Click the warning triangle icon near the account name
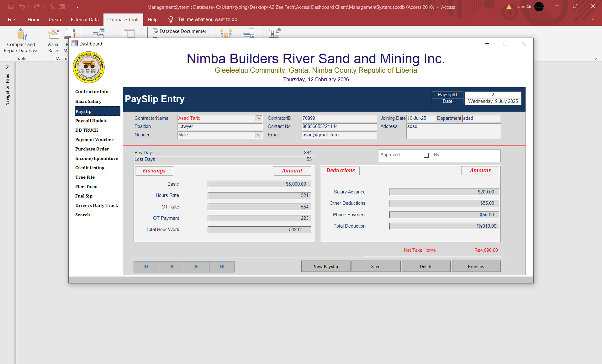 509,7
